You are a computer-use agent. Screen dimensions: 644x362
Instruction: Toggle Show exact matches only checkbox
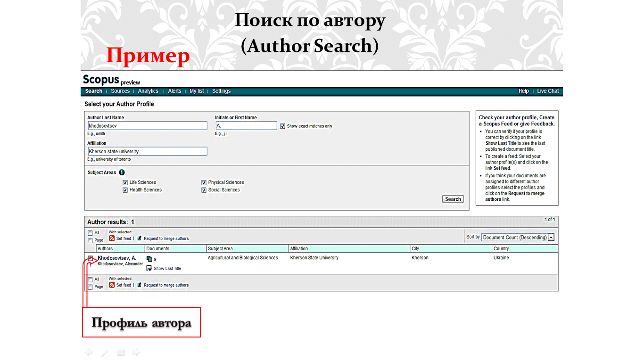point(283,126)
